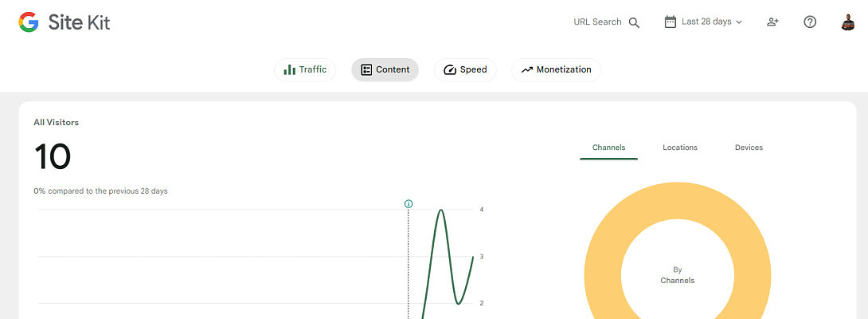868x319 pixels.
Task: Click the calendar icon in header
Action: (x=671, y=22)
